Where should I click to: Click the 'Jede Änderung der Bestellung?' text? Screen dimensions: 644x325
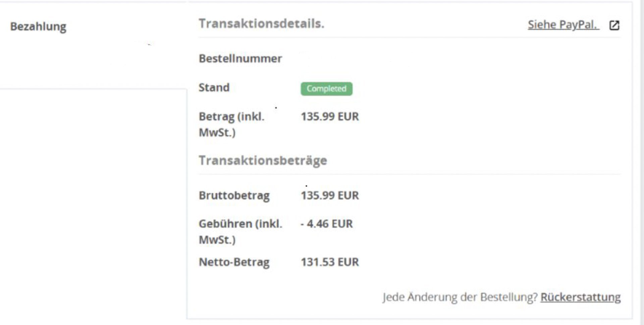coord(460,297)
